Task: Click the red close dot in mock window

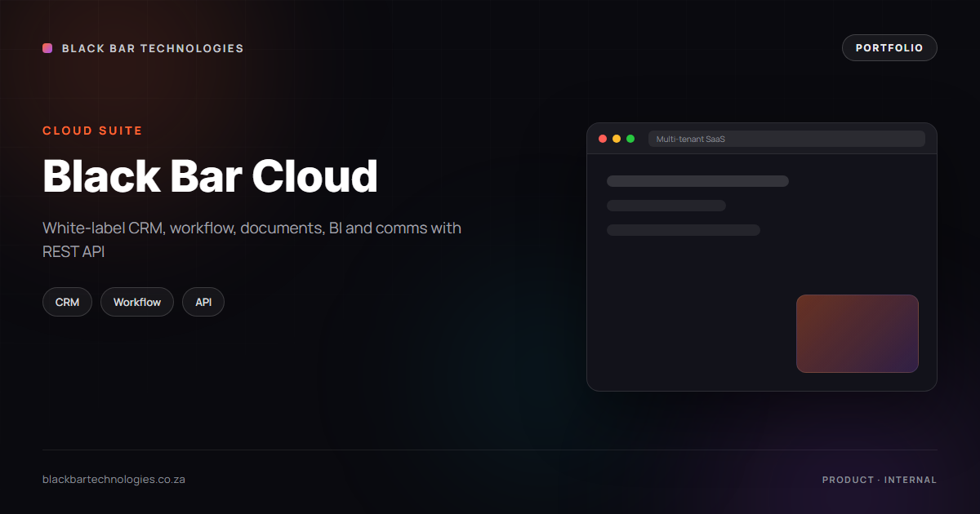Action: click(x=603, y=139)
